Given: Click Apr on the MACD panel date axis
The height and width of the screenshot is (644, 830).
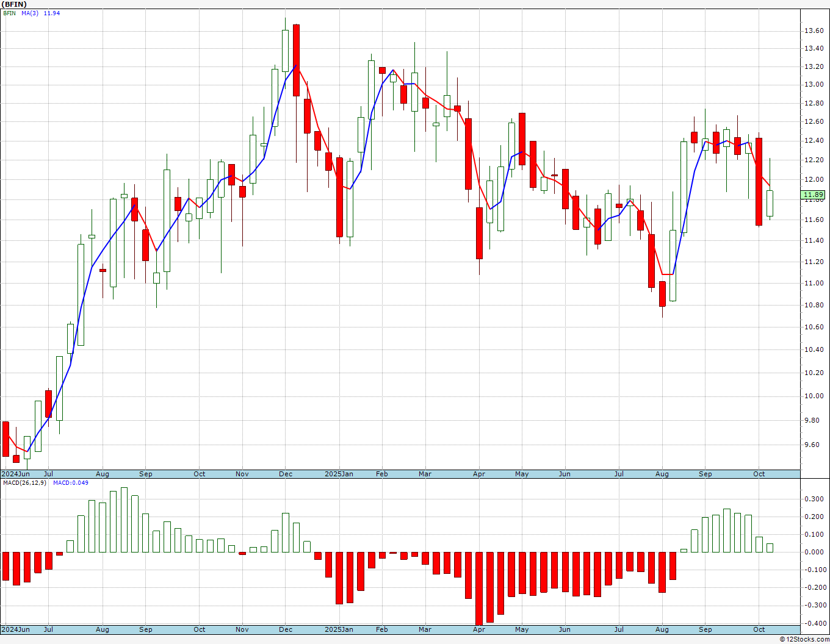Looking at the screenshot, I should click(x=479, y=629).
